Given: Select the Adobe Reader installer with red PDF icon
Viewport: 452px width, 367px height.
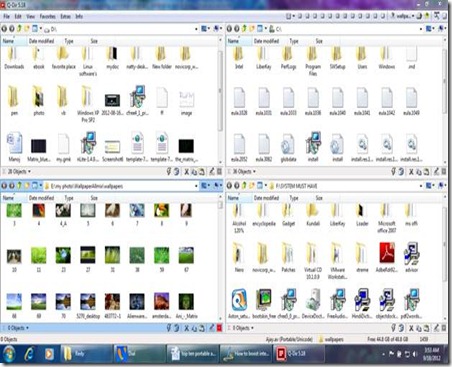Looking at the screenshot, I should click(387, 257).
